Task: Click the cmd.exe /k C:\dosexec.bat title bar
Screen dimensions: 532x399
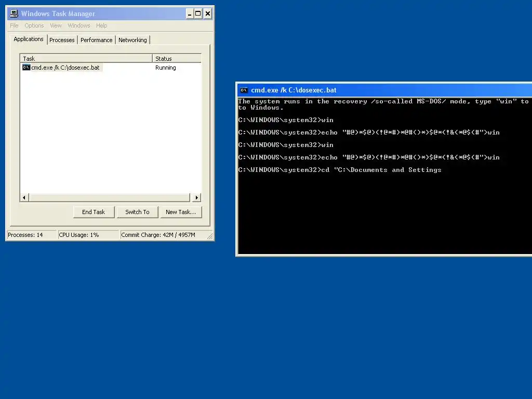Action: [x=384, y=90]
